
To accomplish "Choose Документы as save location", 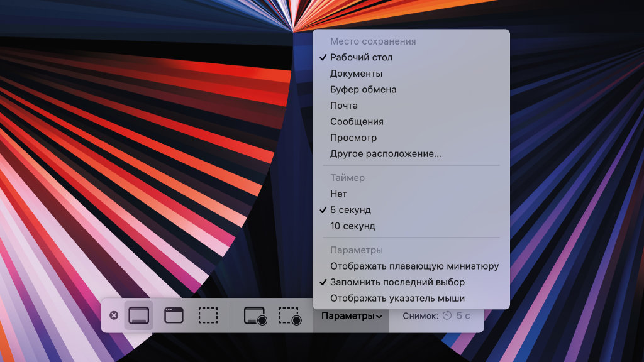I will tap(356, 74).
